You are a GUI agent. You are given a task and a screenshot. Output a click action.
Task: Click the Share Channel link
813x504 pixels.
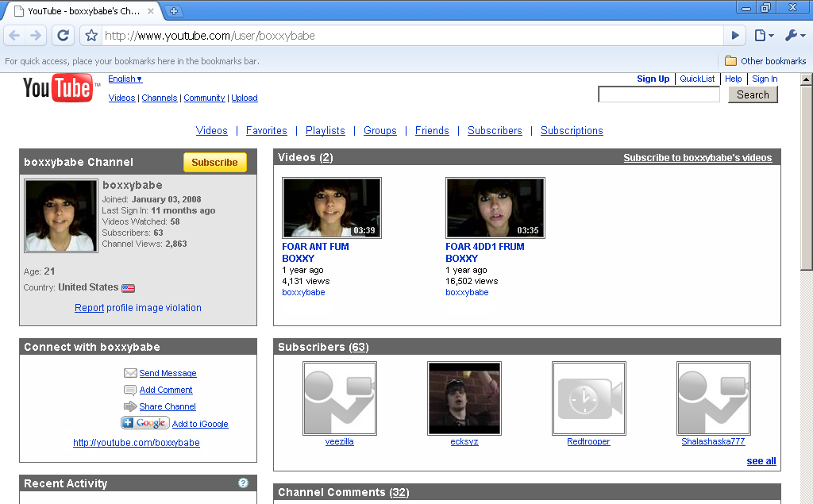coord(168,406)
